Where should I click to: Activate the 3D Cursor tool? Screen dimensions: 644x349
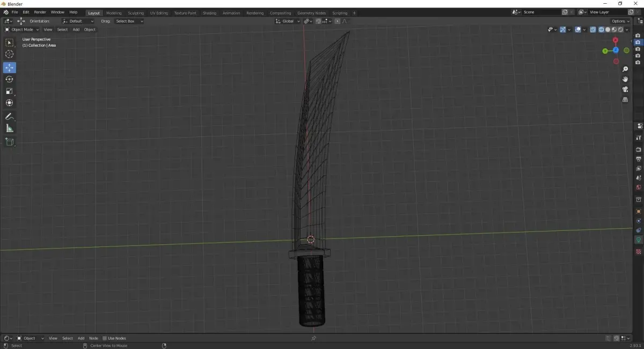pos(9,54)
